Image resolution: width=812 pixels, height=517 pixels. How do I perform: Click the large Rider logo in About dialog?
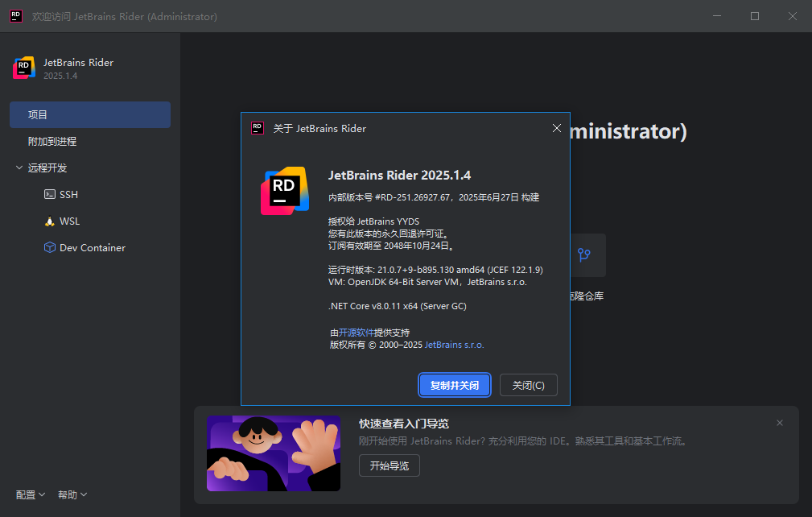(x=285, y=191)
